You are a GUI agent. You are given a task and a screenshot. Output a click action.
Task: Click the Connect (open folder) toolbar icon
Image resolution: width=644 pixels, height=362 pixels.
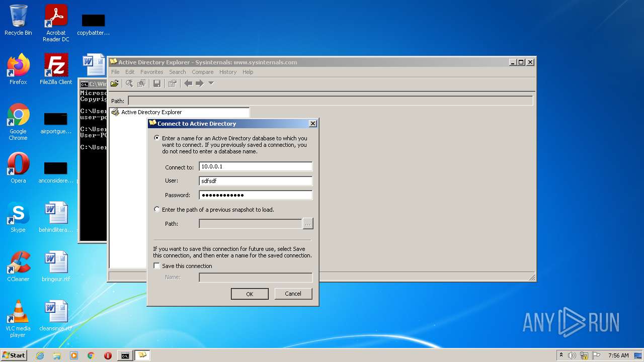point(115,83)
